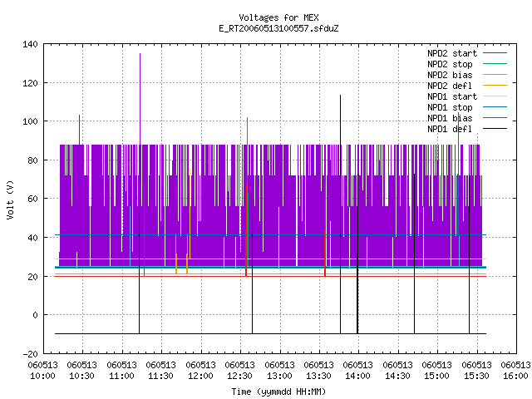
Task: Click the light blue NPD2 bias legend line
Action: click(x=495, y=74)
